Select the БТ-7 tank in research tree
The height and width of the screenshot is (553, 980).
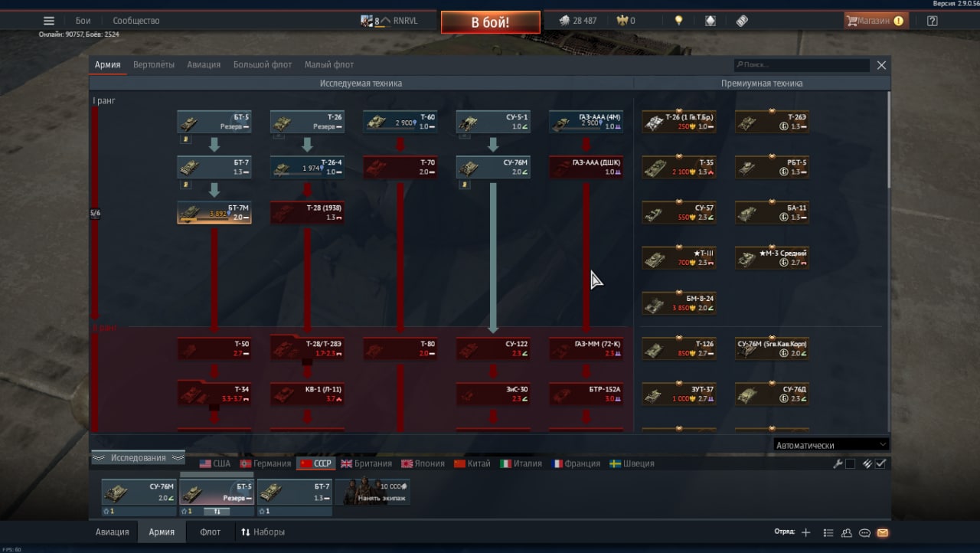coord(214,167)
